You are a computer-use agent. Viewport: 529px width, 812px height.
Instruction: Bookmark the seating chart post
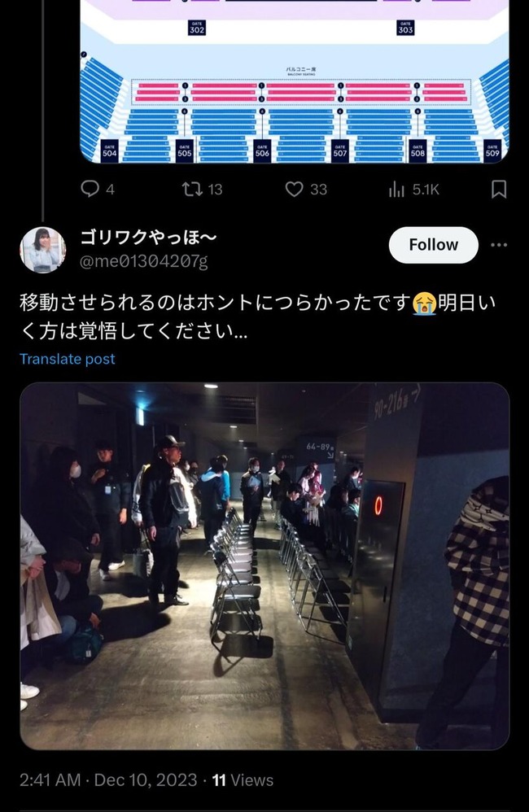pos(498,189)
